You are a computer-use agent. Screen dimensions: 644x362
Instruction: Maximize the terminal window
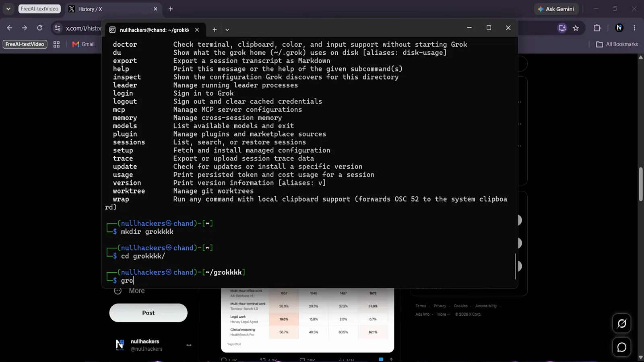pos(489,28)
